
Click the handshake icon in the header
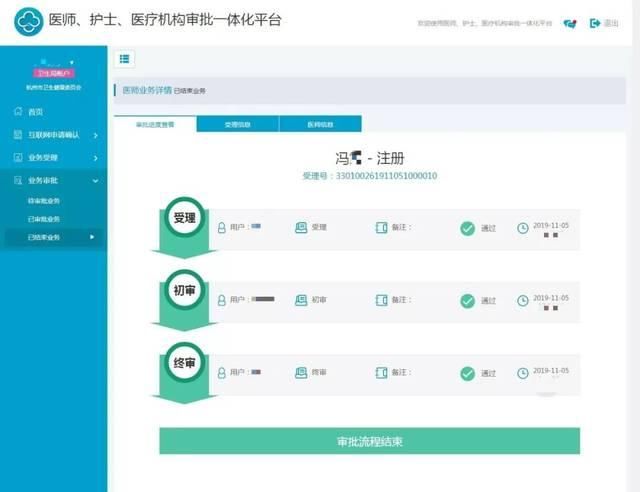pyautogui.click(x=570, y=24)
